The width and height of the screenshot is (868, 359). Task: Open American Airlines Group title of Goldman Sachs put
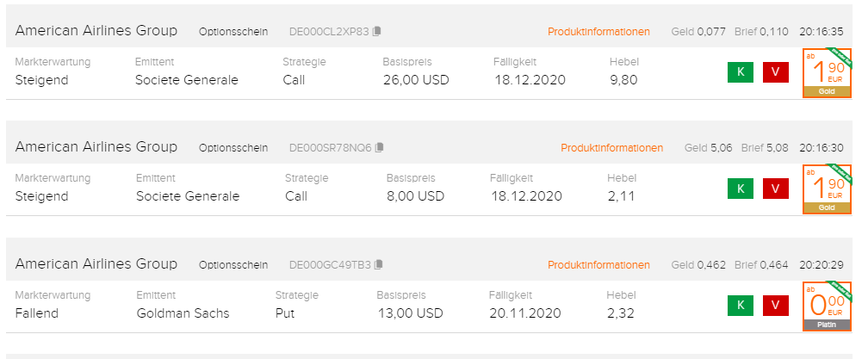pos(96,263)
